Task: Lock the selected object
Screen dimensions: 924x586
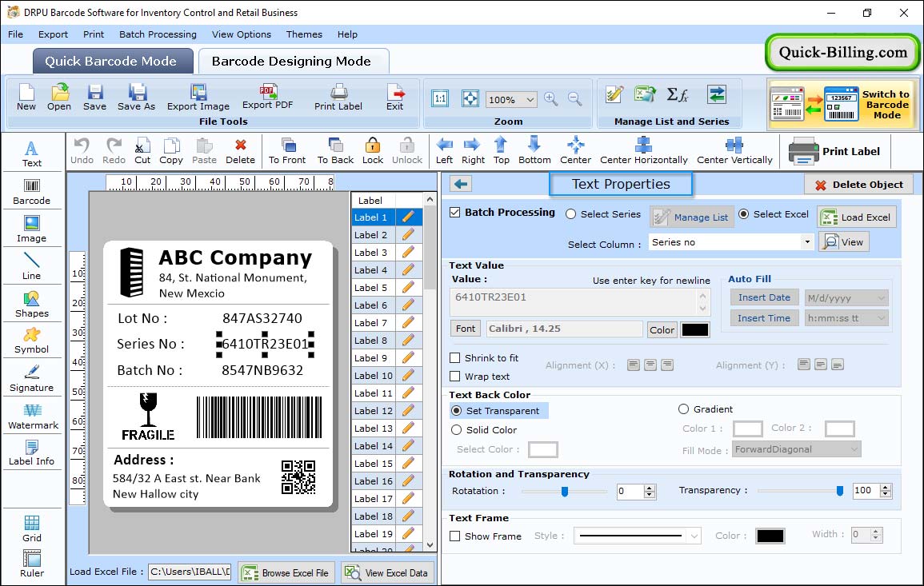Action: 373,151
